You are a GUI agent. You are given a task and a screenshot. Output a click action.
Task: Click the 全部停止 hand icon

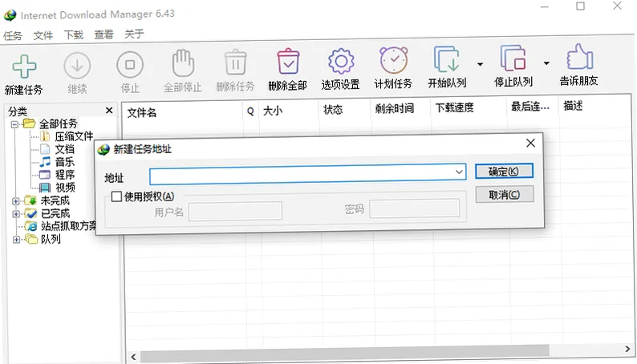point(183,63)
